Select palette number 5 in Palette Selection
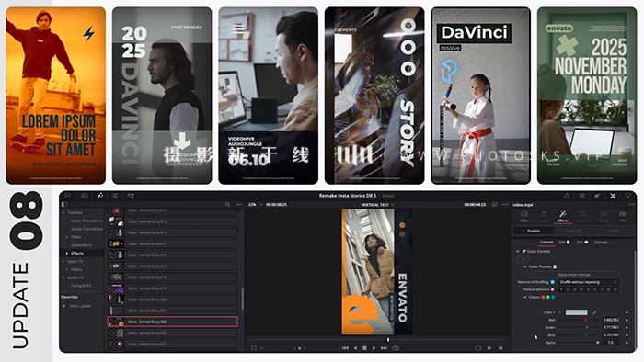This screenshot has width=644, height=362. tap(588, 289)
